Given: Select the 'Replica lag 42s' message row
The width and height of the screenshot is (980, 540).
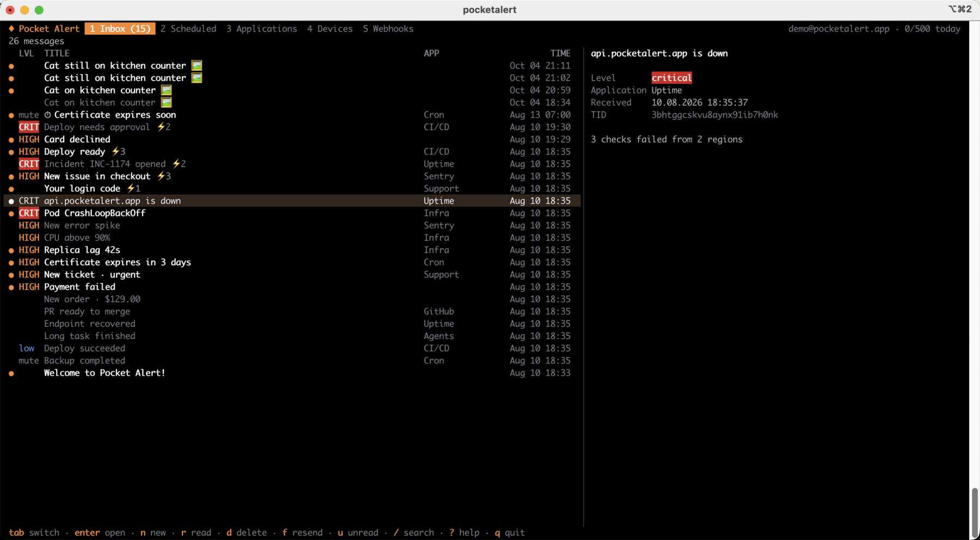Looking at the screenshot, I should click(x=292, y=250).
